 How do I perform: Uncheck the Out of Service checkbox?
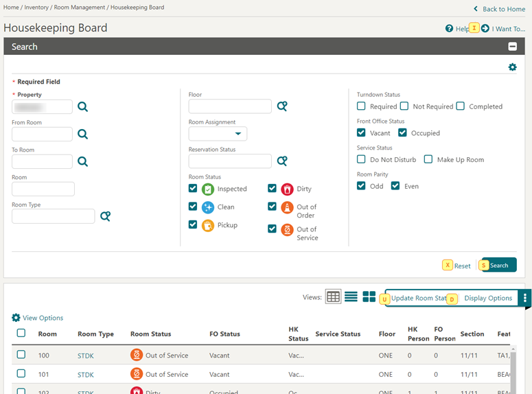(272, 229)
